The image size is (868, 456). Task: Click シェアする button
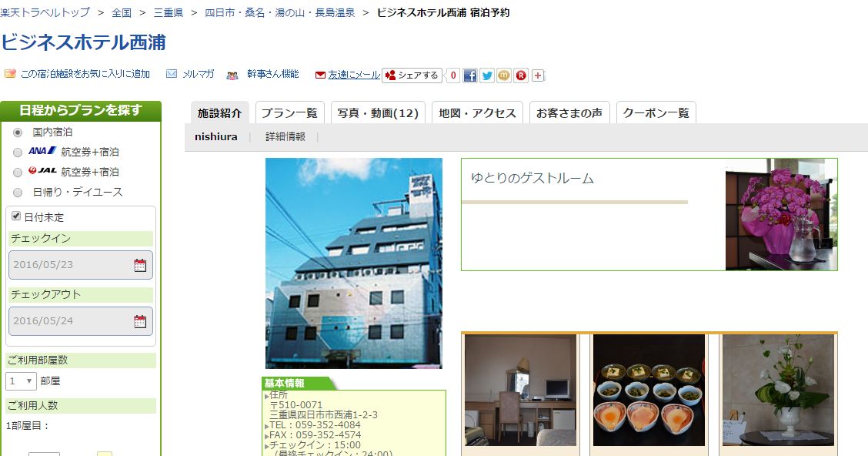tap(412, 75)
